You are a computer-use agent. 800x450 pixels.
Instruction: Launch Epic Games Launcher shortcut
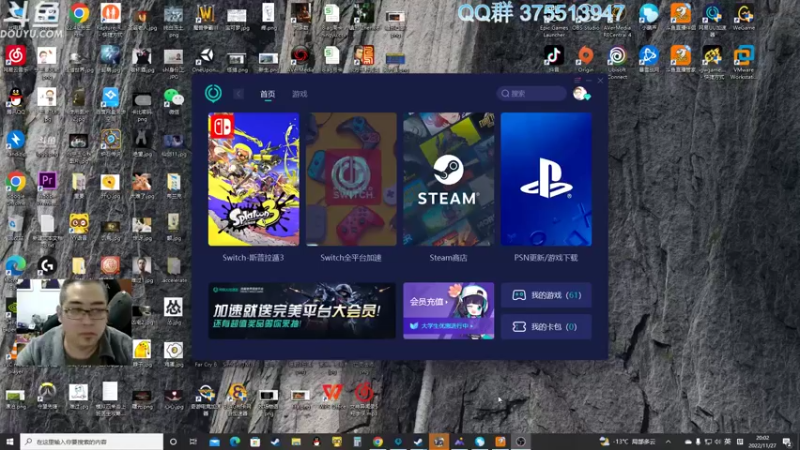pos(554,20)
